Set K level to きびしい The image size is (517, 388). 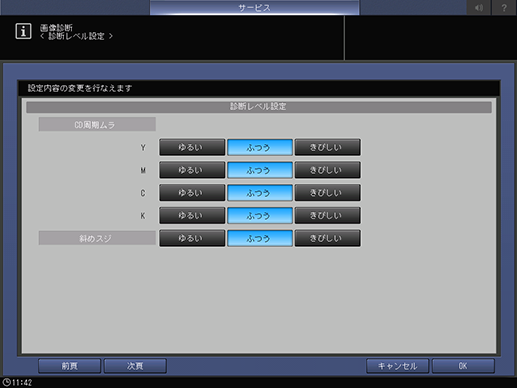point(327,215)
